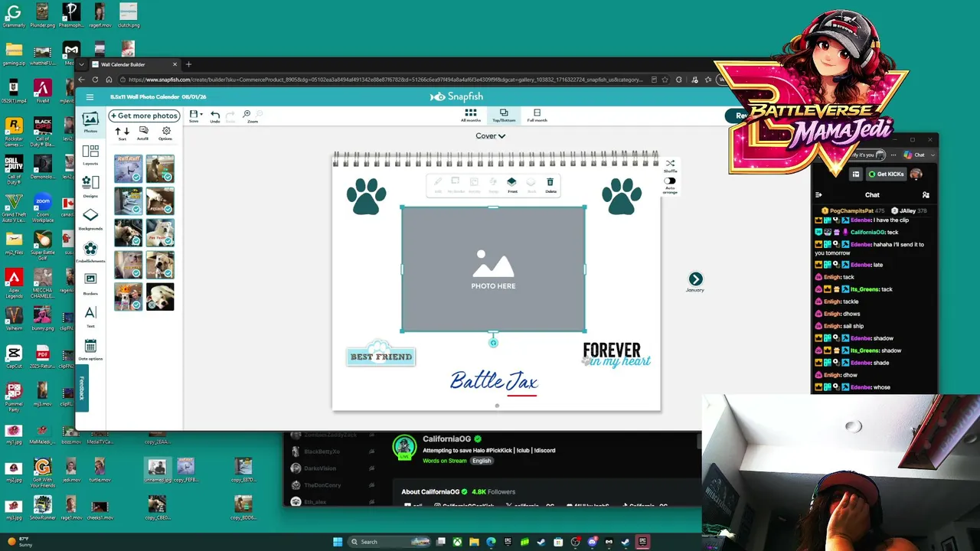The height and width of the screenshot is (551, 980).
Task: Open Discord from the taskbar
Action: 592,542
